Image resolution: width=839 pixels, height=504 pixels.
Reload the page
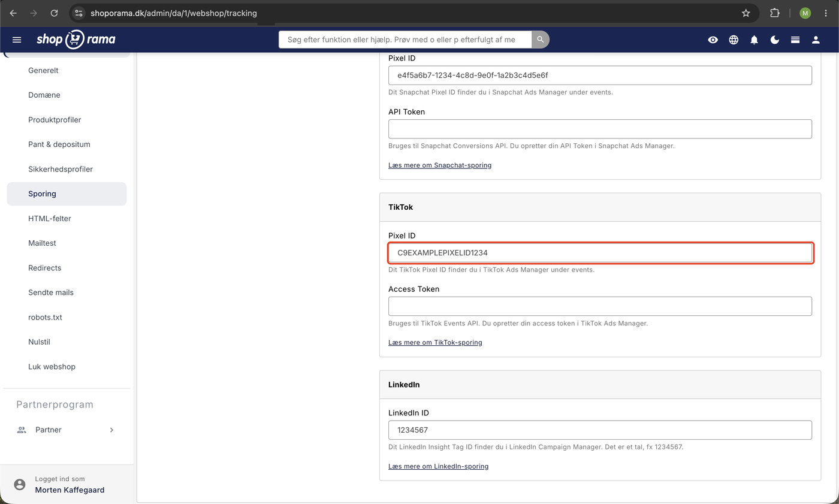[x=54, y=13]
